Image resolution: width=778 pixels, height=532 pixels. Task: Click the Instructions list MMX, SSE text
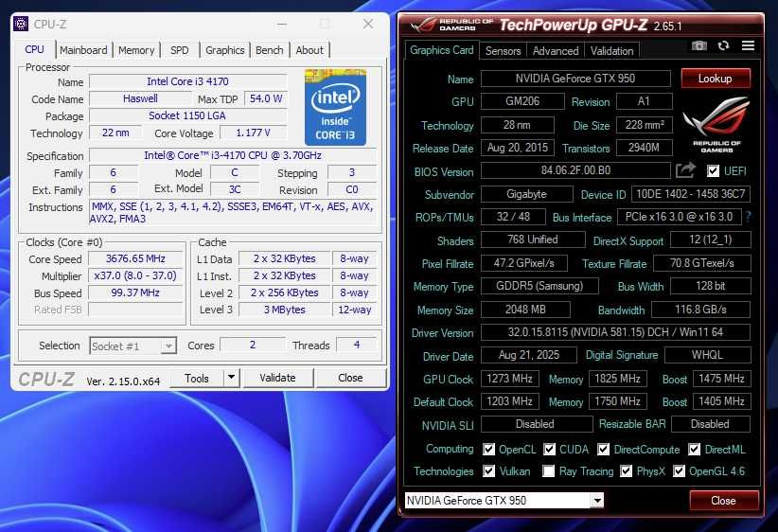point(233,212)
